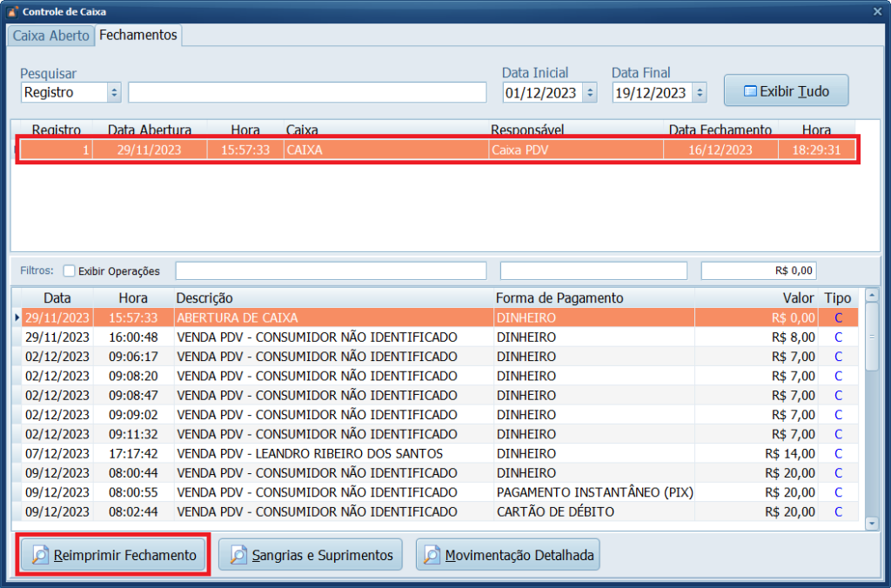Click the padlock icon in the title bar
The image size is (891, 588).
point(11,11)
